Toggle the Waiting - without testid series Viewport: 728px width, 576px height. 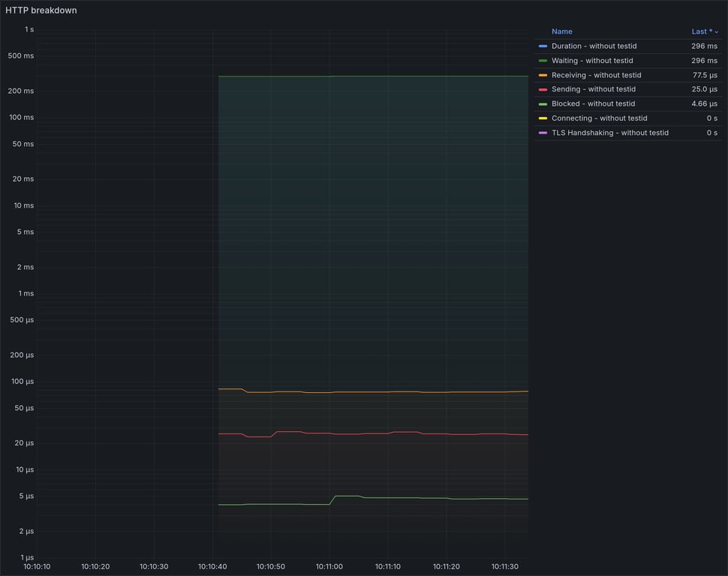click(x=592, y=60)
